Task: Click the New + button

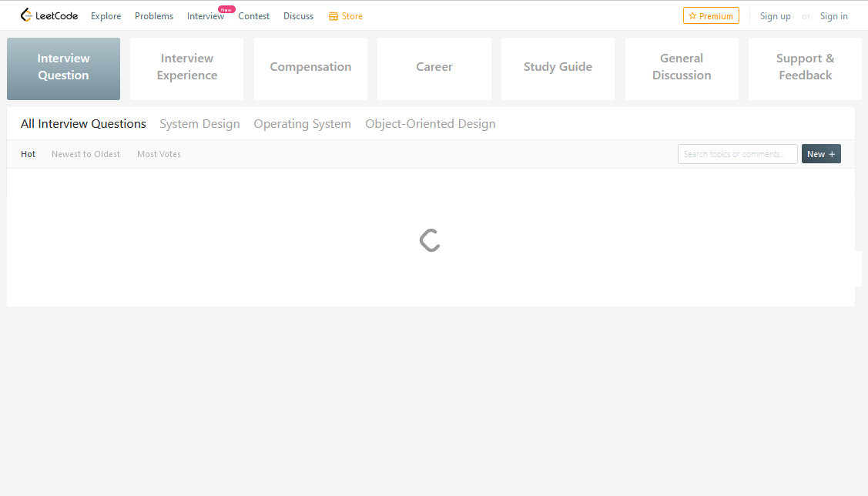Action: (x=821, y=154)
